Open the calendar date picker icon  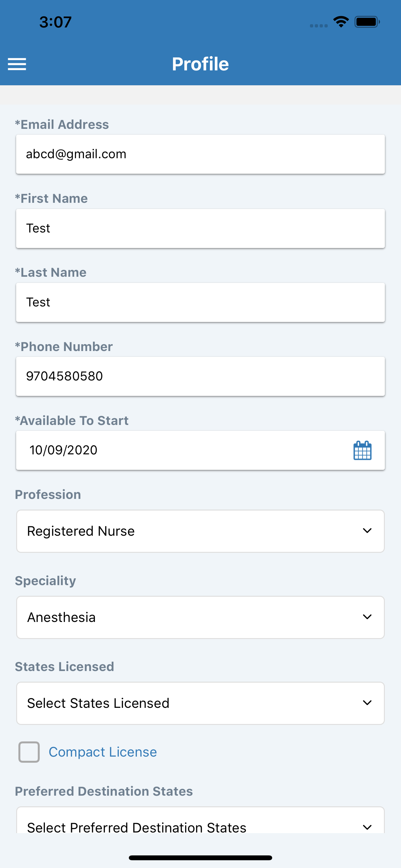[x=362, y=450]
